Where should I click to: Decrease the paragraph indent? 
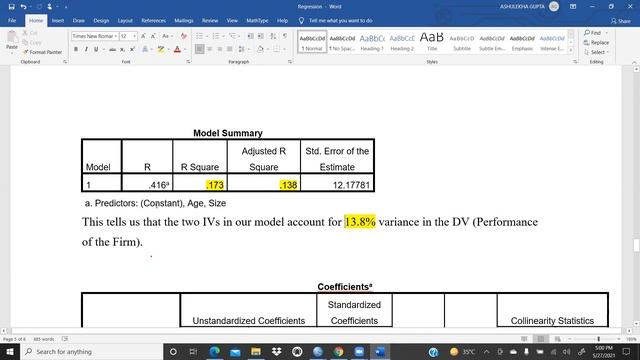coord(251,36)
